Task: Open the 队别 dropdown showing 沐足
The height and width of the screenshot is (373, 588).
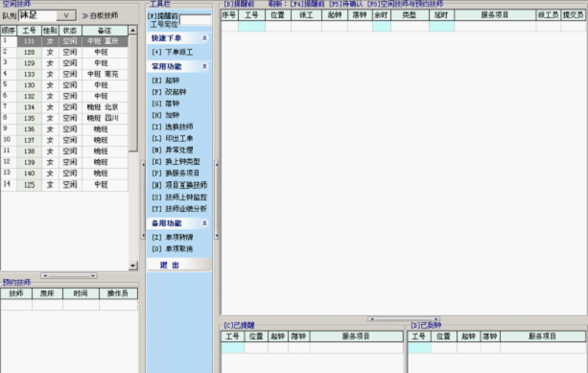Action: pyautogui.click(x=66, y=15)
